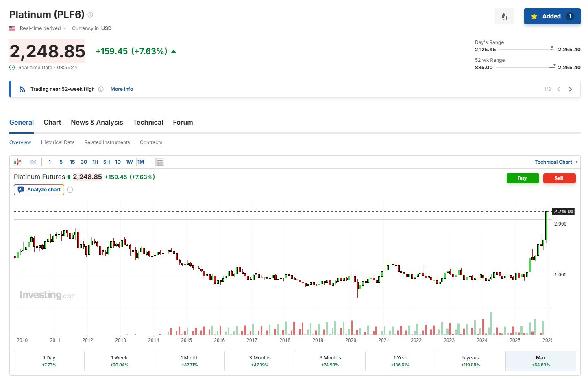588x381 pixels.
Task: Select the 6 Months performance range
Action: (x=330, y=361)
